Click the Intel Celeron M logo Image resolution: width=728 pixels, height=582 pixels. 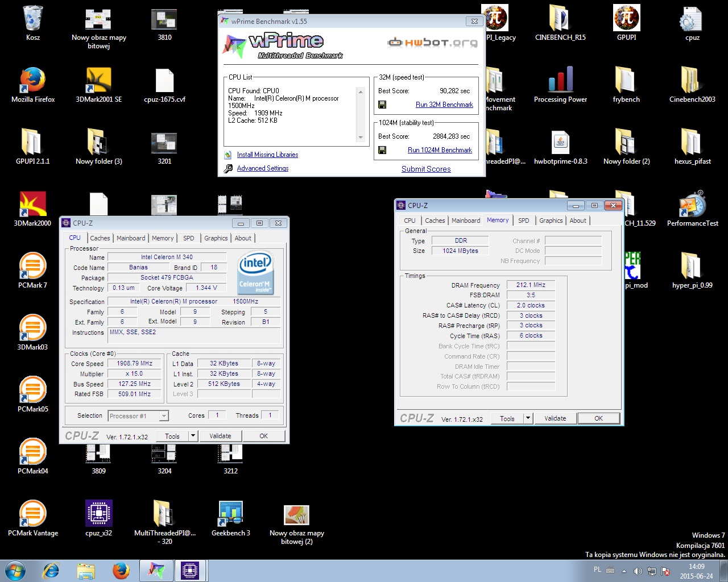pyautogui.click(x=255, y=273)
